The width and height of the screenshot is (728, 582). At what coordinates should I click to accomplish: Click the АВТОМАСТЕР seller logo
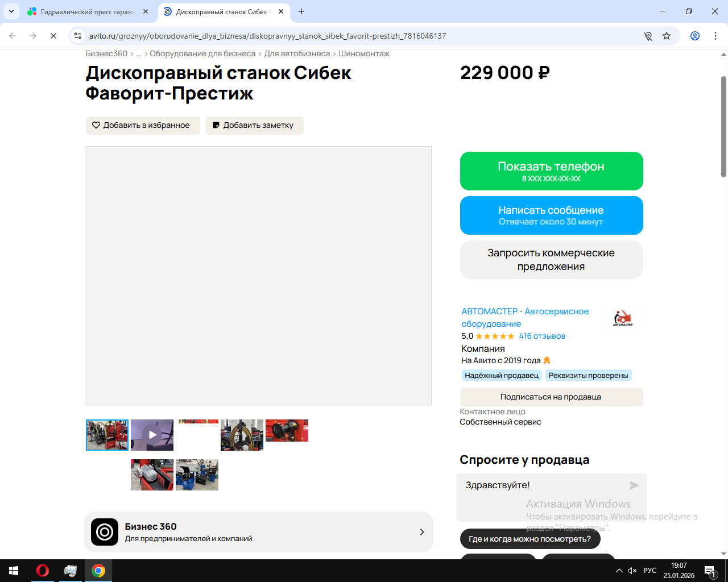pyautogui.click(x=623, y=318)
